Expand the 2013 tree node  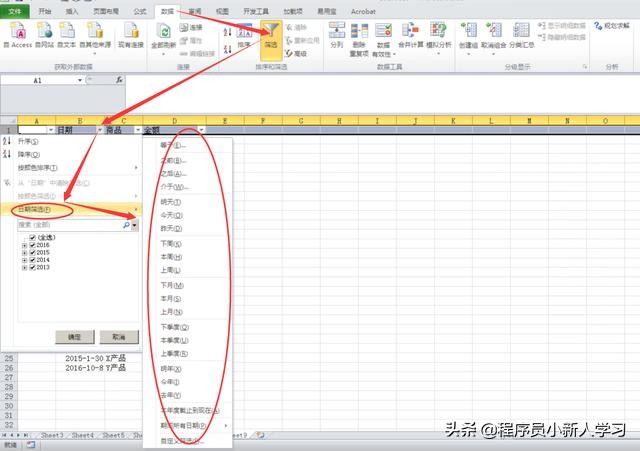click(x=24, y=267)
